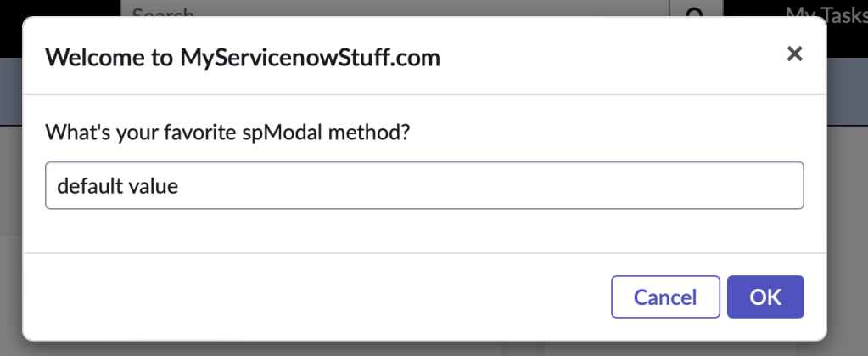Click the dimmed backdrop below the dialog

point(424,349)
